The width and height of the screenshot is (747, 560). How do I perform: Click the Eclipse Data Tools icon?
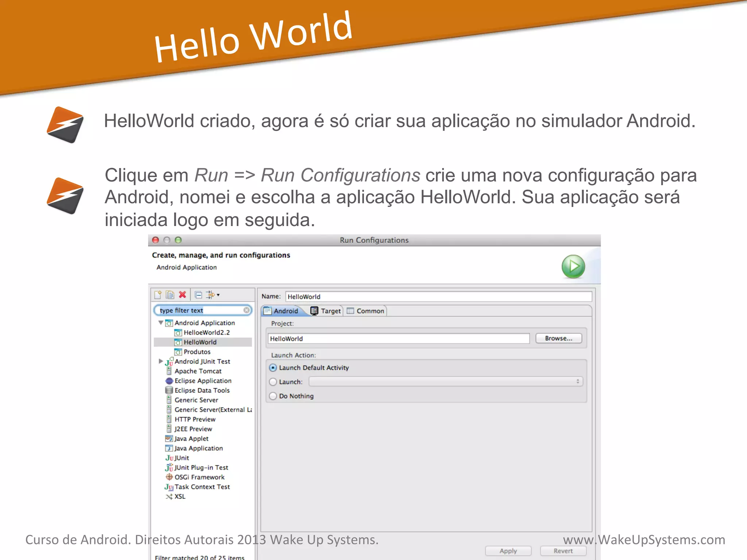(x=169, y=390)
